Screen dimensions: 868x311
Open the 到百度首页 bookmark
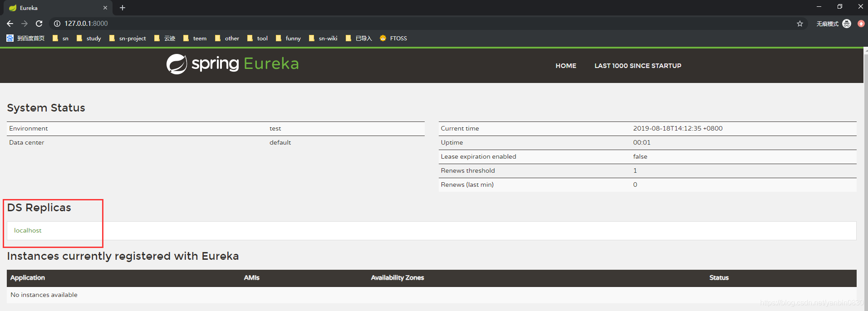pos(25,39)
